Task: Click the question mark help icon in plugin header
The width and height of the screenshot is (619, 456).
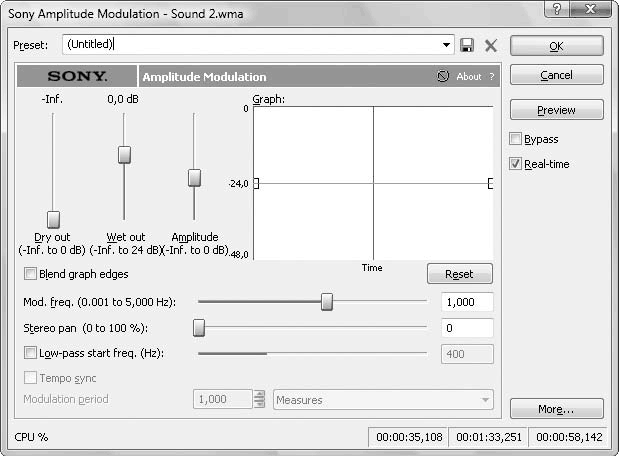Action: (491, 76)
